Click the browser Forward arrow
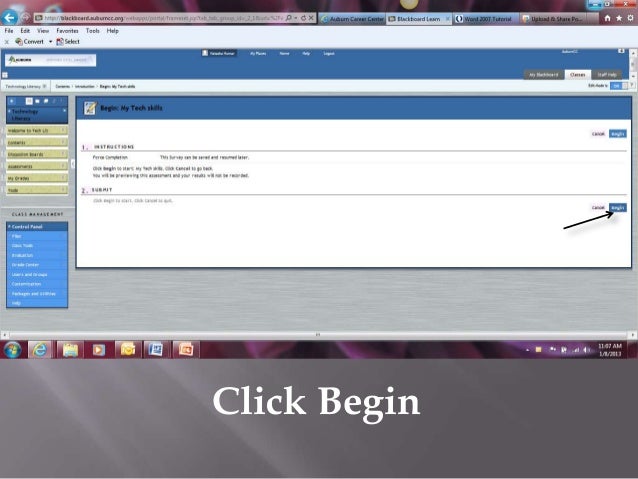The width and height of the screenshot is (638, 479). 25,17
